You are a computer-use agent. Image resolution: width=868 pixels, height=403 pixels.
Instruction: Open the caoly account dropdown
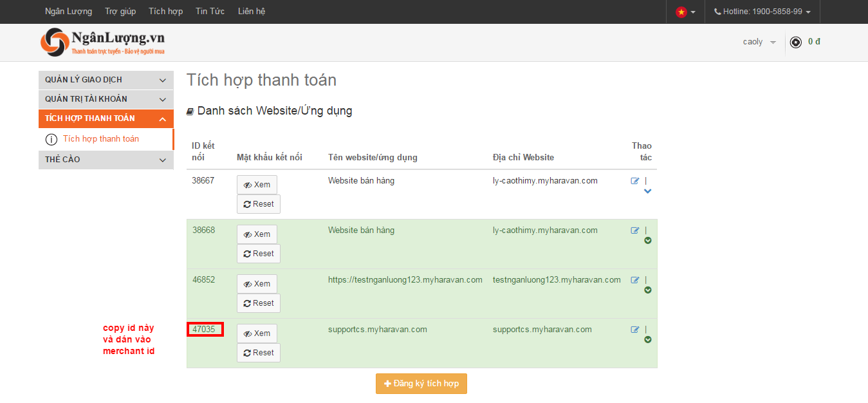[x=759, y=42]
